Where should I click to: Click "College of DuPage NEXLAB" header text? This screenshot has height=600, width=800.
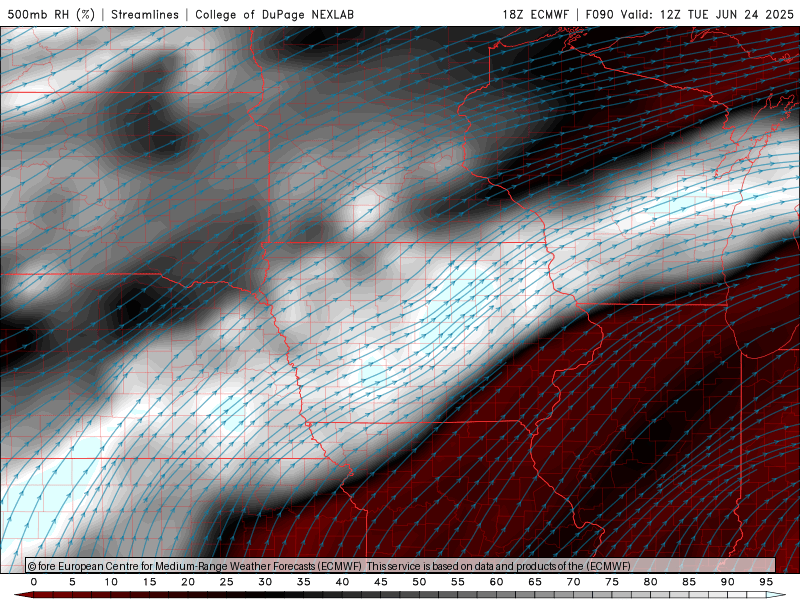(274, 14)
